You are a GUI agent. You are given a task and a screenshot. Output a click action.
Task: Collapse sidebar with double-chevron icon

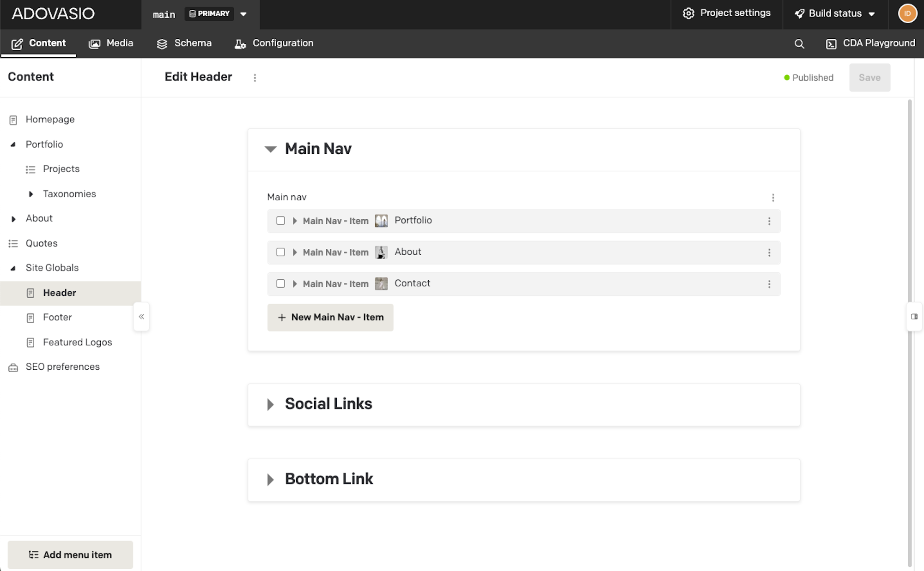point(141,317)
